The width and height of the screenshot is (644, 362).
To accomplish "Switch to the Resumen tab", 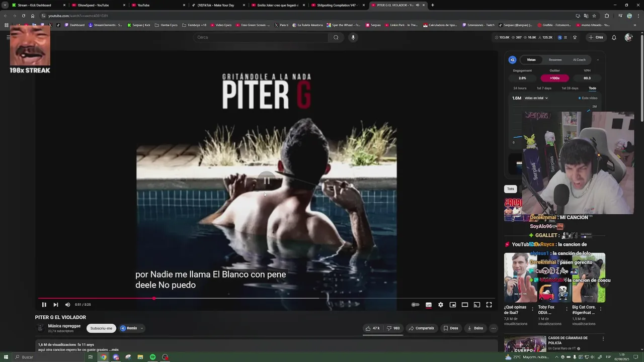I will [x=555, y=60].
